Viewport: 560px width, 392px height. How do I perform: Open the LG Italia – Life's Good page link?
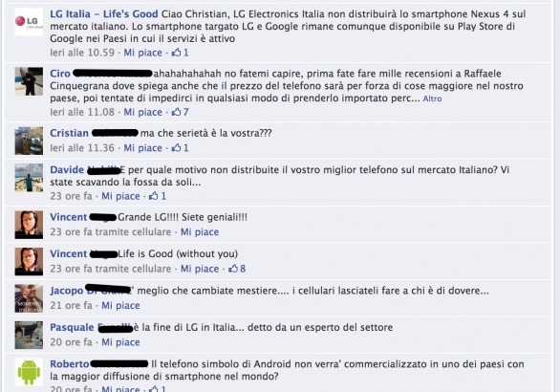coord(104,14)
